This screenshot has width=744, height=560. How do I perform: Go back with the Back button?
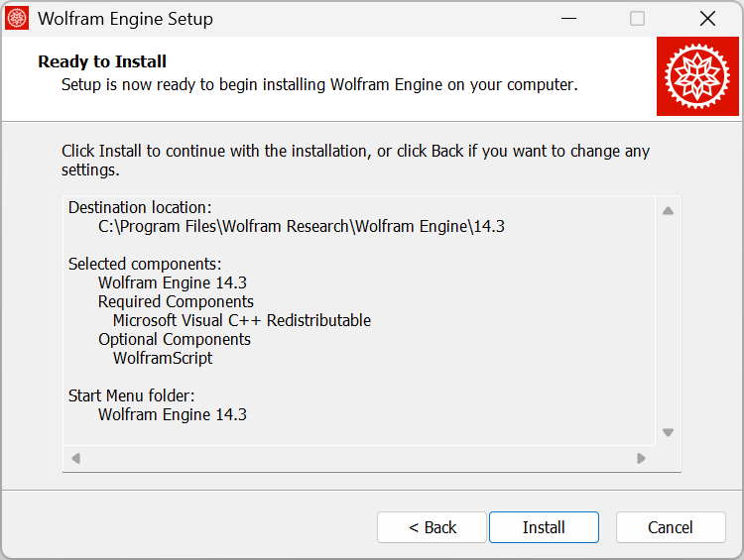[x=432, y=527]
